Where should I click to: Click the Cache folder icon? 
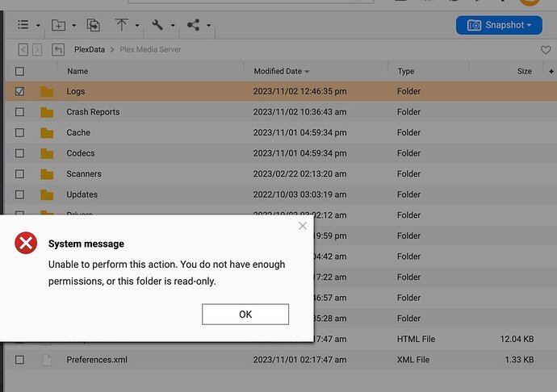pyautogui.click(x=47, y=133)
